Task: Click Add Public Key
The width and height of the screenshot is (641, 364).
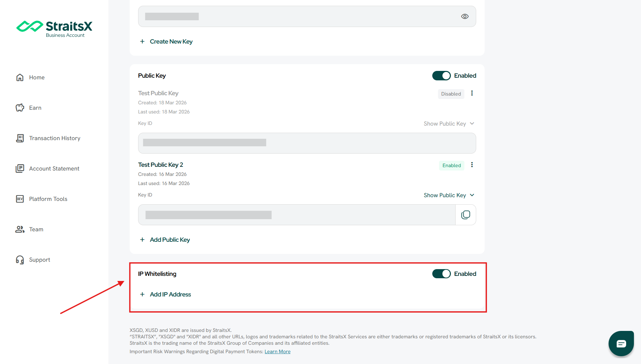Action: click(170, 240)
